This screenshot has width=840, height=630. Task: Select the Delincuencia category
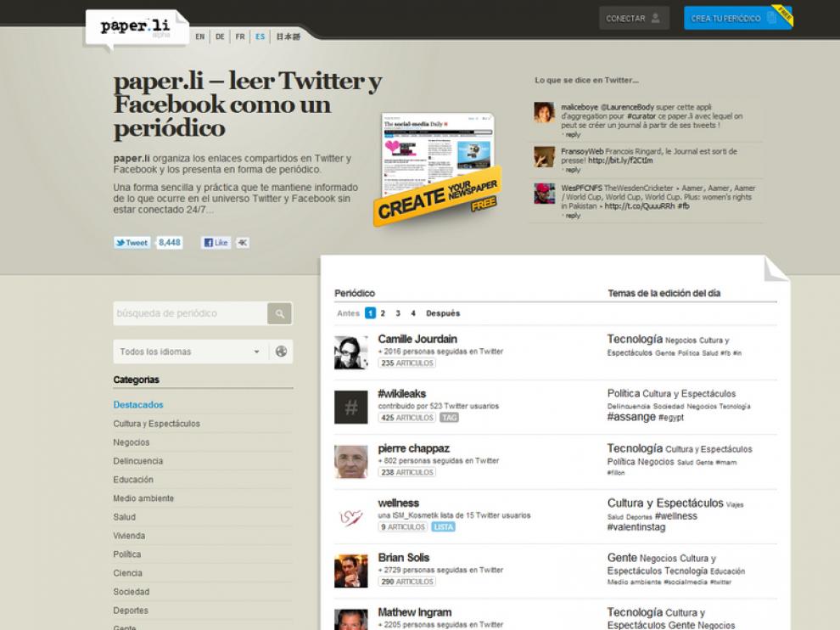coord(137,461)
